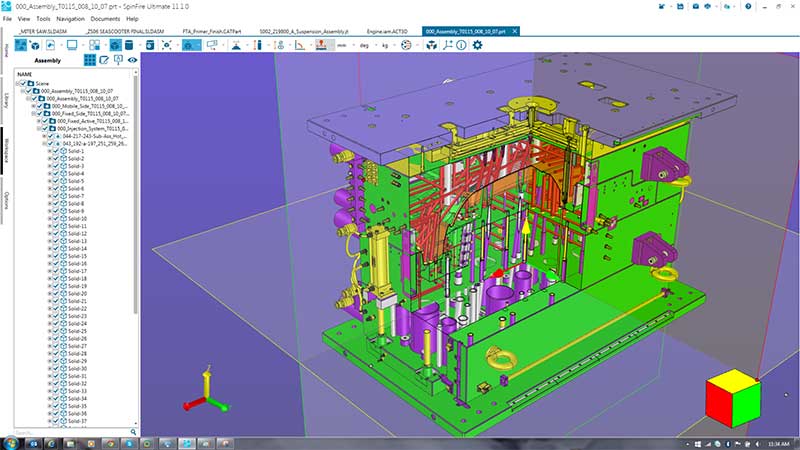
Task: Toggle the highlighted cross-section stamp icon
Action: coord(321,45)
